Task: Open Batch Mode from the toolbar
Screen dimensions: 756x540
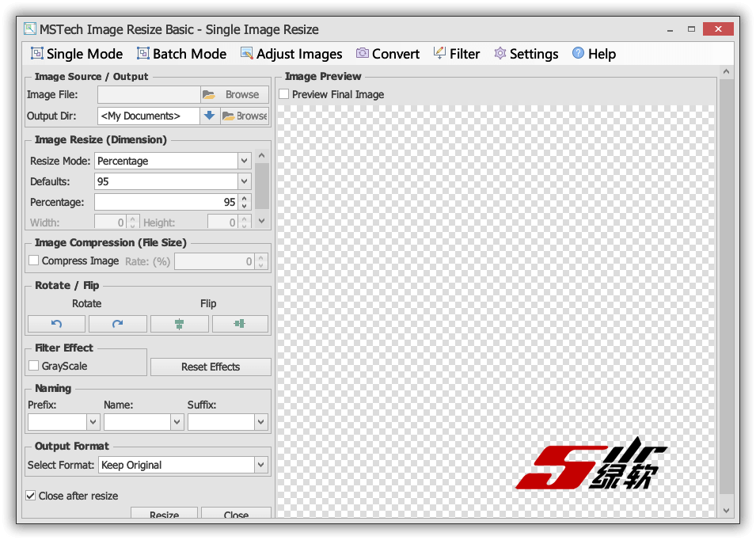Action: 181,54
